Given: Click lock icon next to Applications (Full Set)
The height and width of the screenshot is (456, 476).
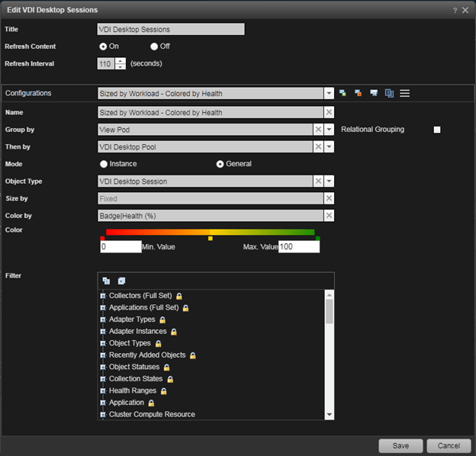Looking at the screenshot, I should tap(185, 308).
